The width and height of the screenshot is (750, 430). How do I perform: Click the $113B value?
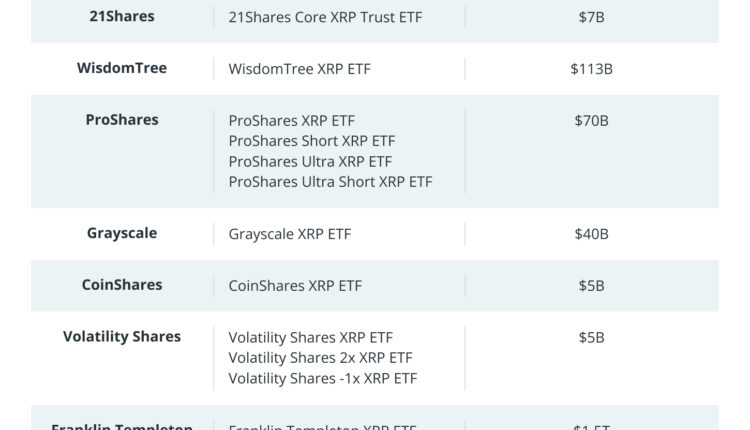591,69
